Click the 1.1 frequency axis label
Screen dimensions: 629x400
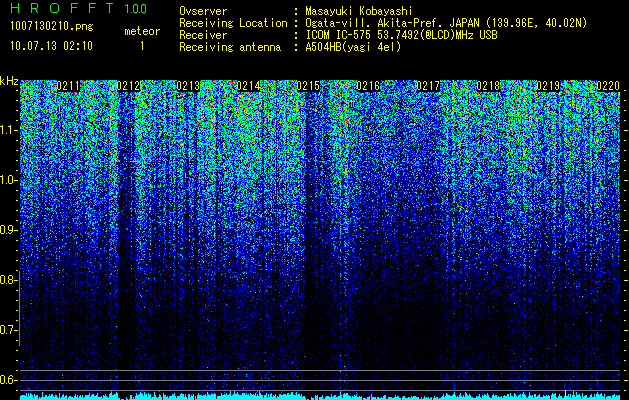[x=8, y=130]
